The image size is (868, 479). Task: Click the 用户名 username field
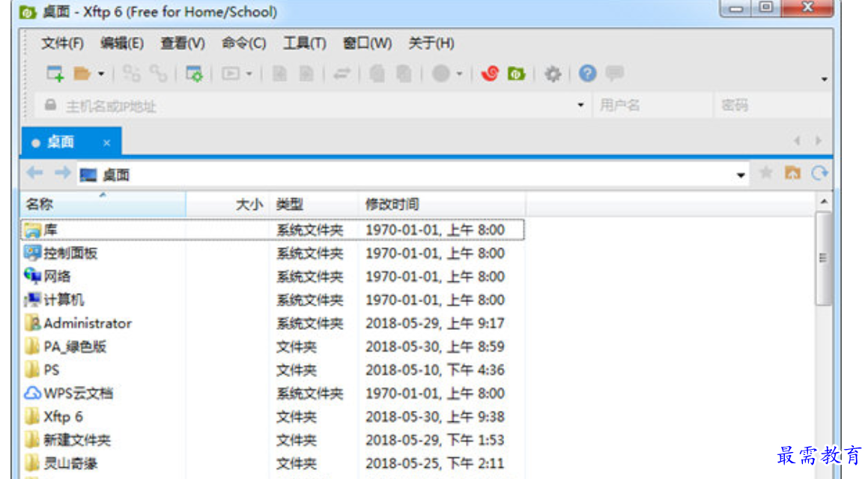(x=652, y=106)
